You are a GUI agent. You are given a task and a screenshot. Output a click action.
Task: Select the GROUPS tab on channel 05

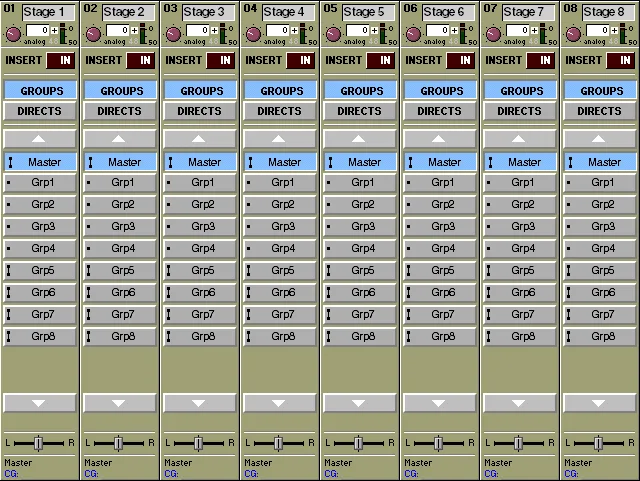click(x=360, y=90)
